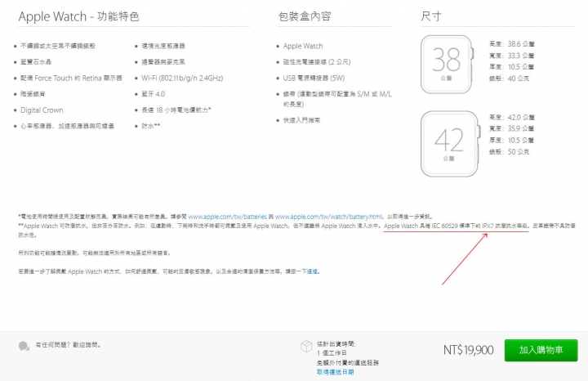Viewport: 588px width, 381px height.
Task: Open the www.apple.com/tw/watch/battery.html link
Action: 328,217
